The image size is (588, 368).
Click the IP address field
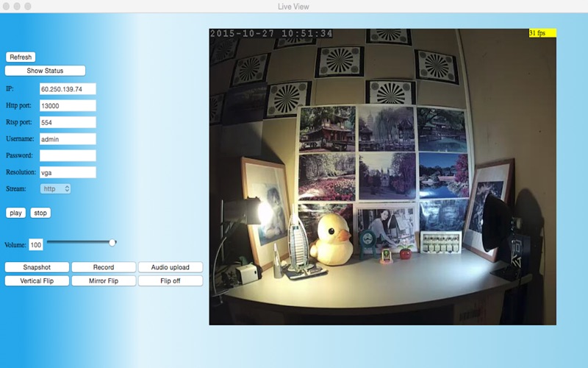point(68,89)
